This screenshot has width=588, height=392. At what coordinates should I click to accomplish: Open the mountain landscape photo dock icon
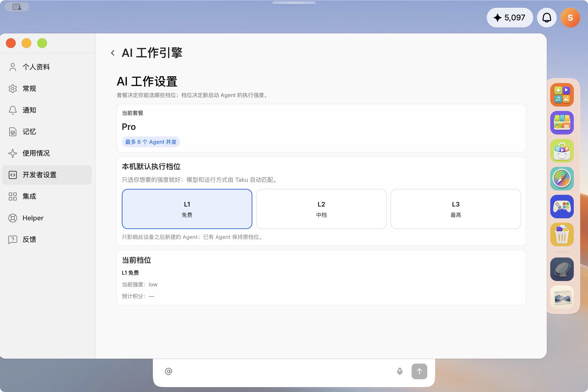[x=562, y=297]
